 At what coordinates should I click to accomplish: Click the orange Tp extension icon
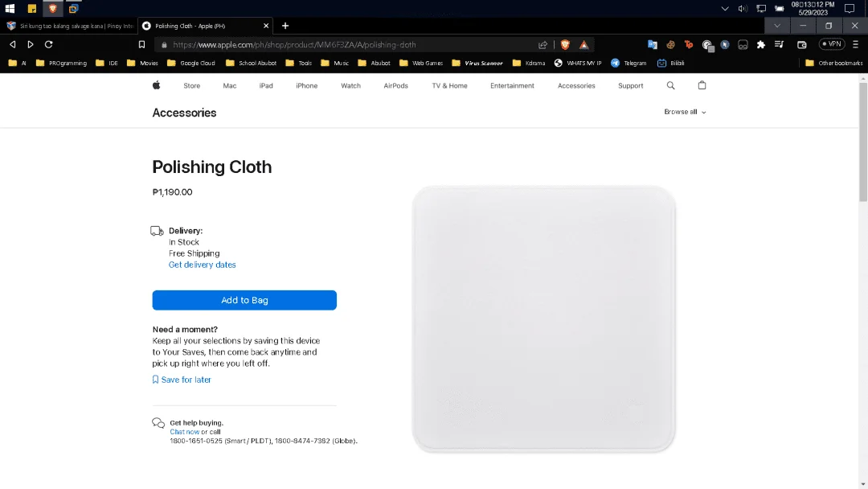click(x=689, y=45)
